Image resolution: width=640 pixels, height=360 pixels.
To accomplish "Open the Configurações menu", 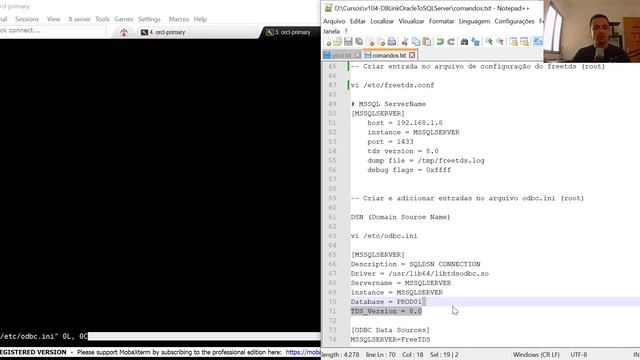I will coord(514,21).
